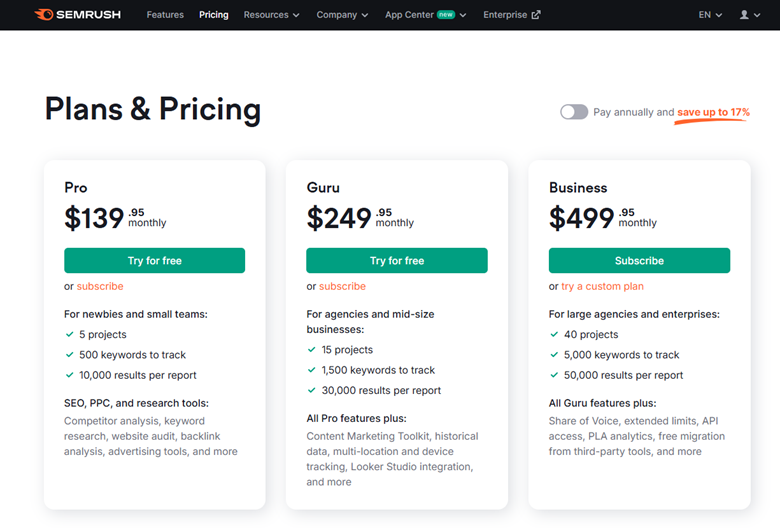Expand the Resources dropdown

271,15
